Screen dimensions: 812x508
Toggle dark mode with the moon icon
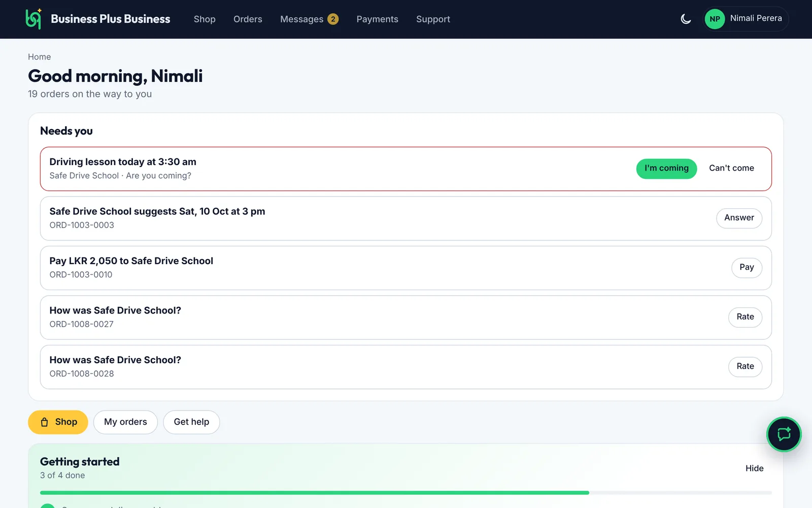(x=686, y=19)
